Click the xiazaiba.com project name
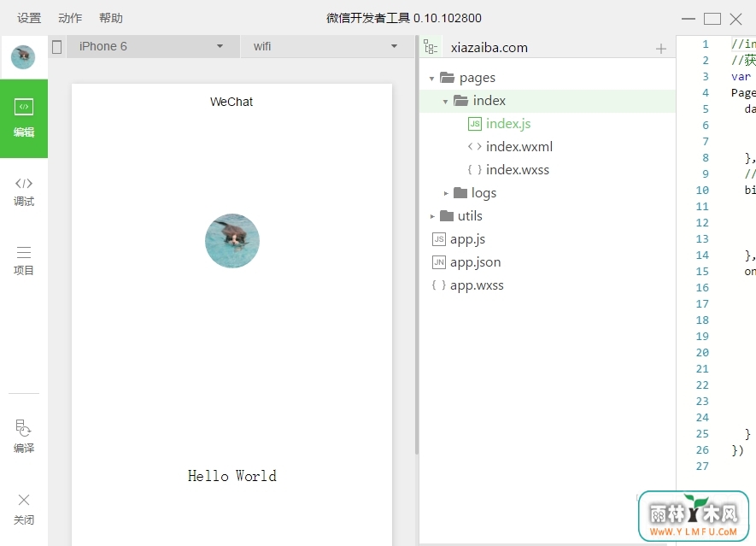Image resolution: width=756 pixels, height=546 pixels. coord(489,48)
